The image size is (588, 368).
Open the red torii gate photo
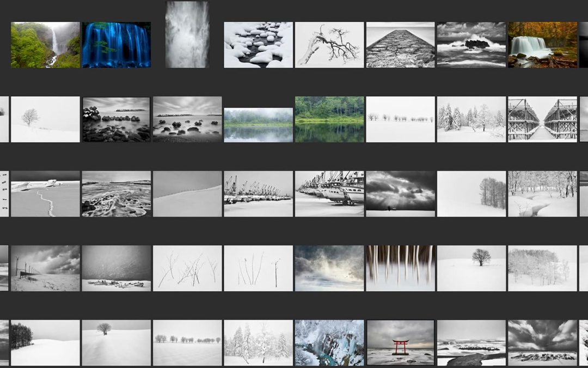coord(400,342)
